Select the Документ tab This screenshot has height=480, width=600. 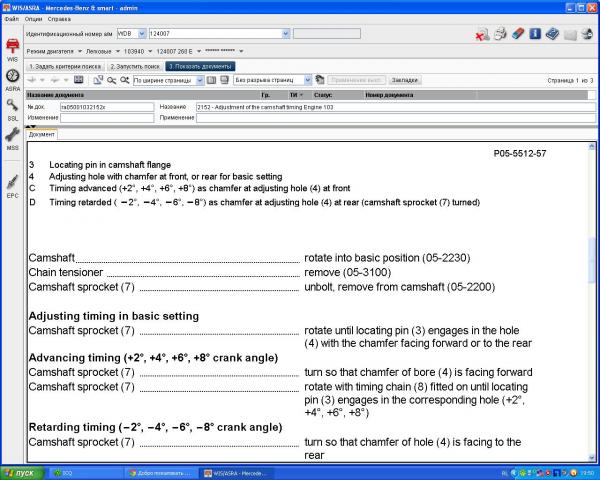(x=42, y=134)
